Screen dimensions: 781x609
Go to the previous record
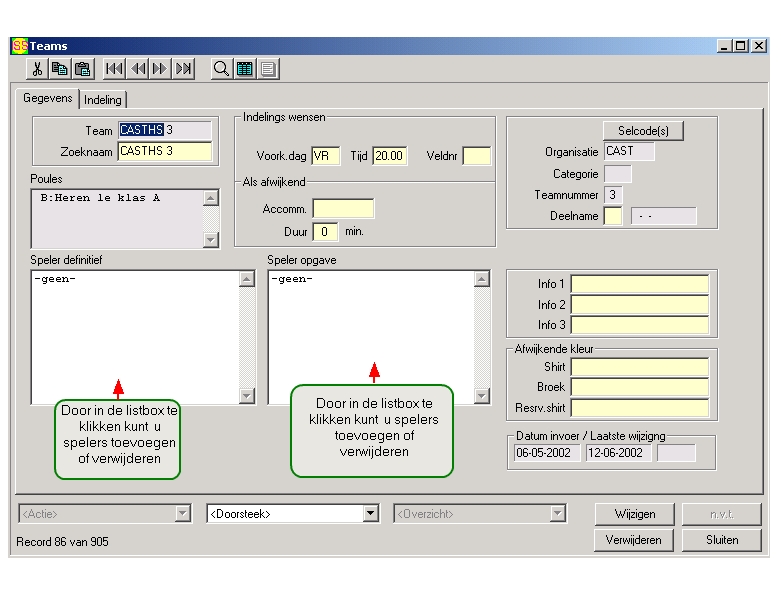pos(138,69)
